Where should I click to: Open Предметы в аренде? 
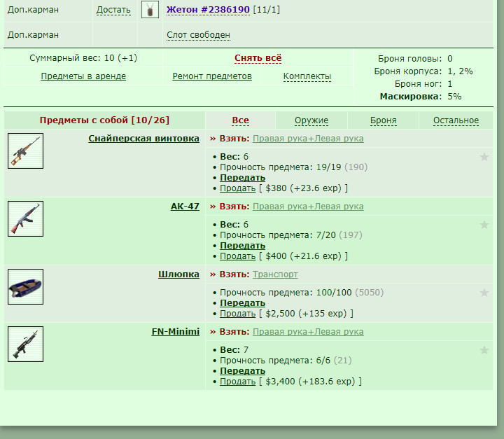pos(83,76)
